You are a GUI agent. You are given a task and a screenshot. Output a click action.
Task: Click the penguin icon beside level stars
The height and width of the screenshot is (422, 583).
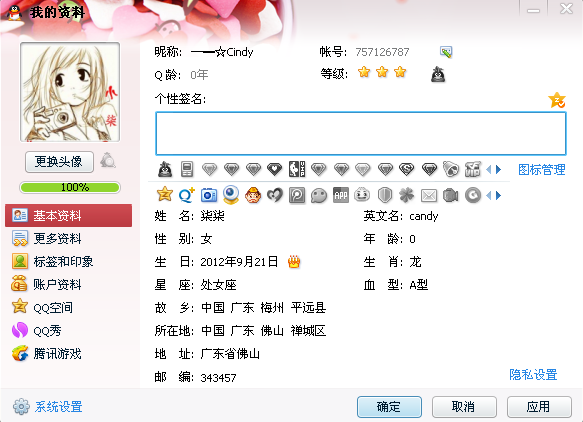click(x=438, y=74)
